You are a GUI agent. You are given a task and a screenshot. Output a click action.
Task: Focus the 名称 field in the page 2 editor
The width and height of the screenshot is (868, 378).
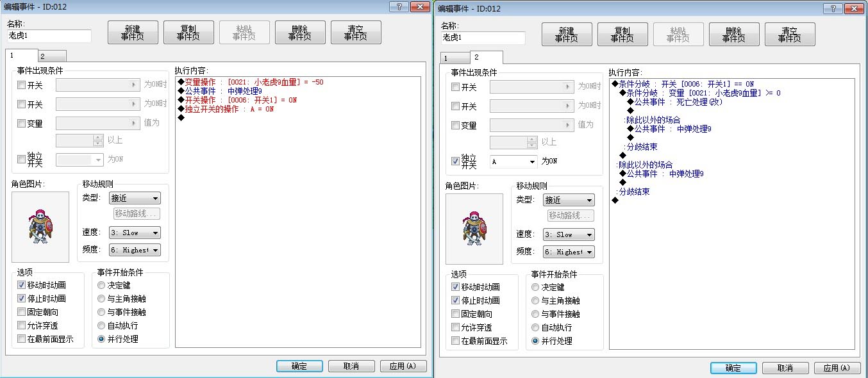pyautogui.click(x=483, y=38)
